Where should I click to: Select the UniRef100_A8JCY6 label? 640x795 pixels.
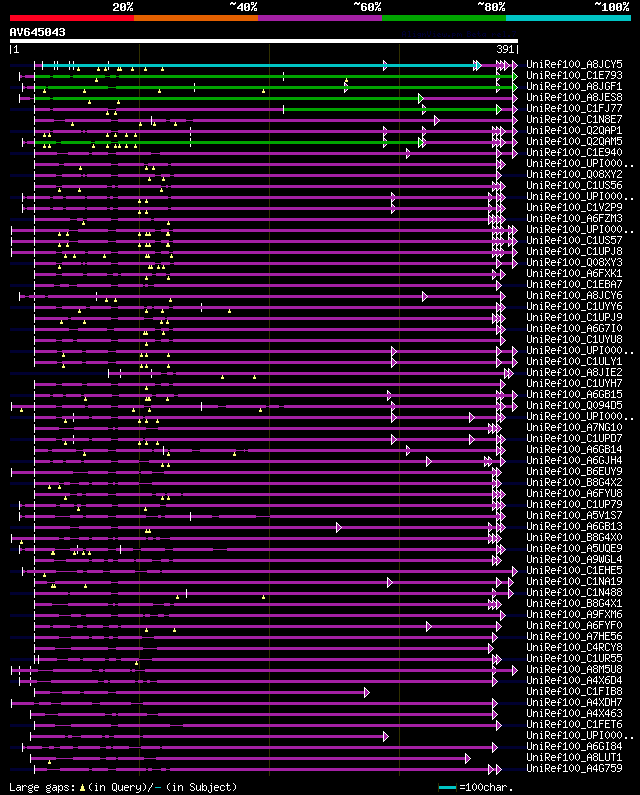click(574, 296)
